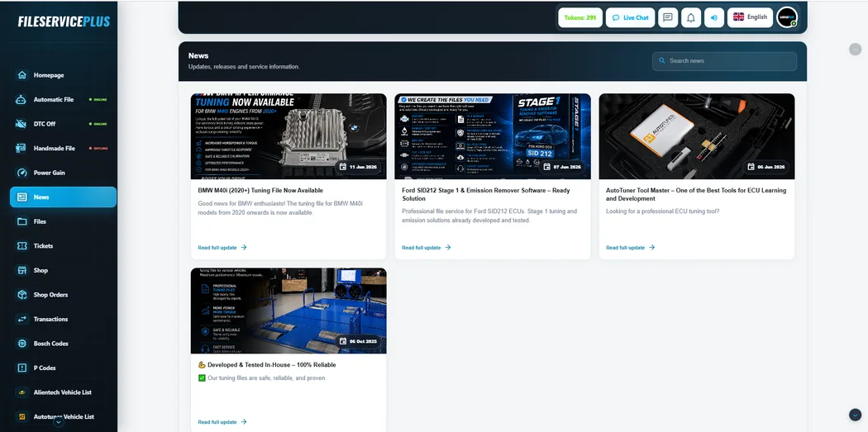
Task: Open the Power Gain gauge icon
Action: (x=22, y=173)
